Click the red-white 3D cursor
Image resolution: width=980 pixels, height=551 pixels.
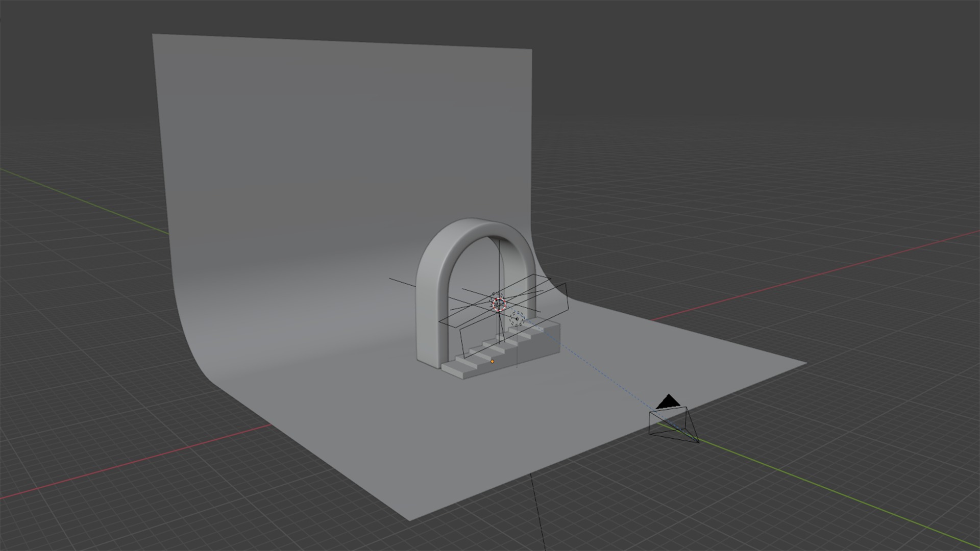click(x=499, y=304)
